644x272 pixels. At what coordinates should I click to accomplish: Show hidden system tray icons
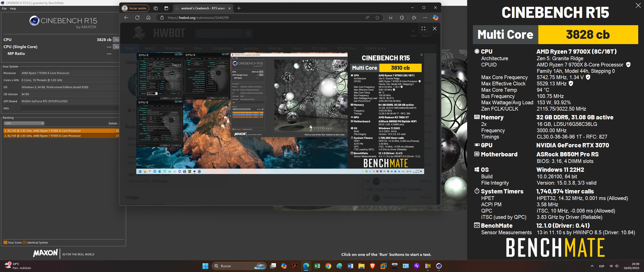(592, 266)
